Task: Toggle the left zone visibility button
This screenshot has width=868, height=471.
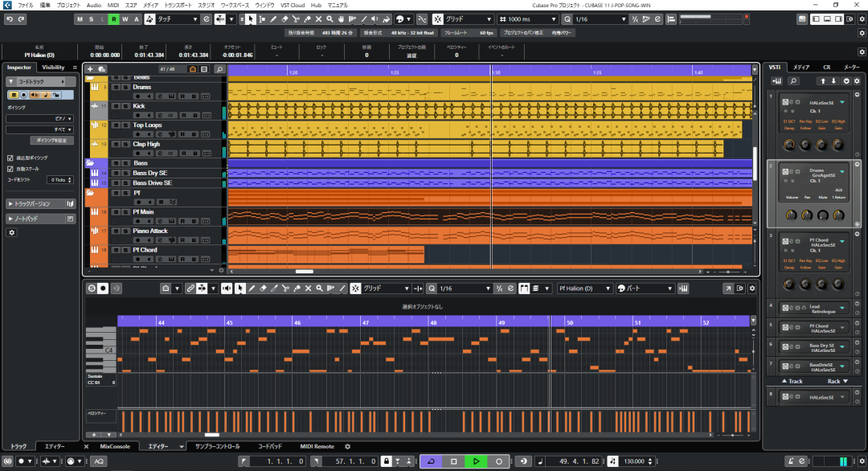Action: (816, 19)
